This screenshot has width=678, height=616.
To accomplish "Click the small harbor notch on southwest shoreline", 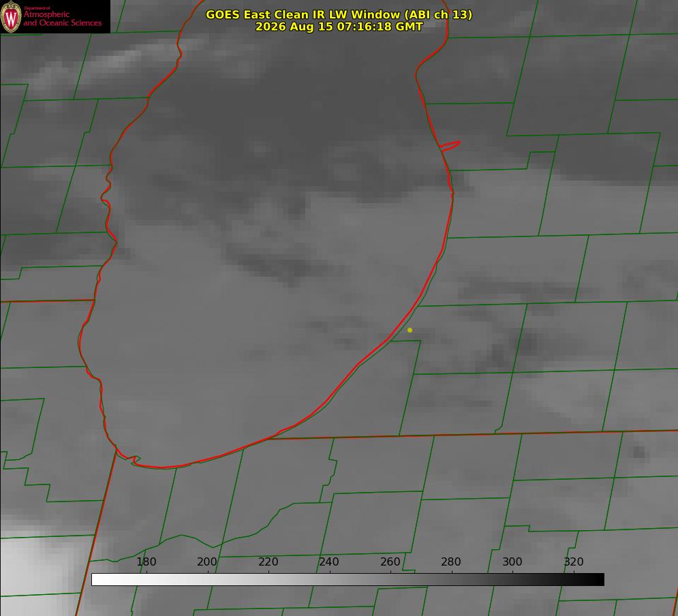I will (134, 459).
